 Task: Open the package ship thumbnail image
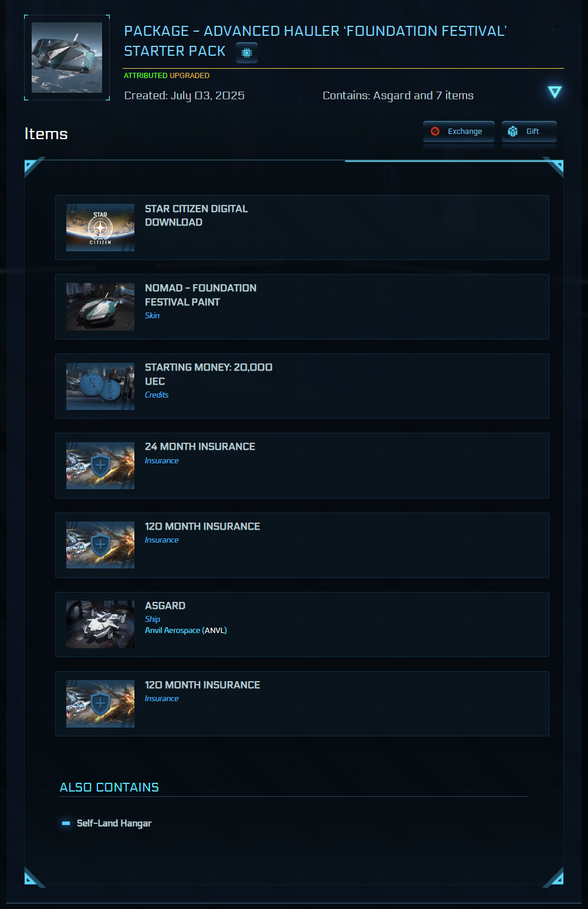click(67, 58)
